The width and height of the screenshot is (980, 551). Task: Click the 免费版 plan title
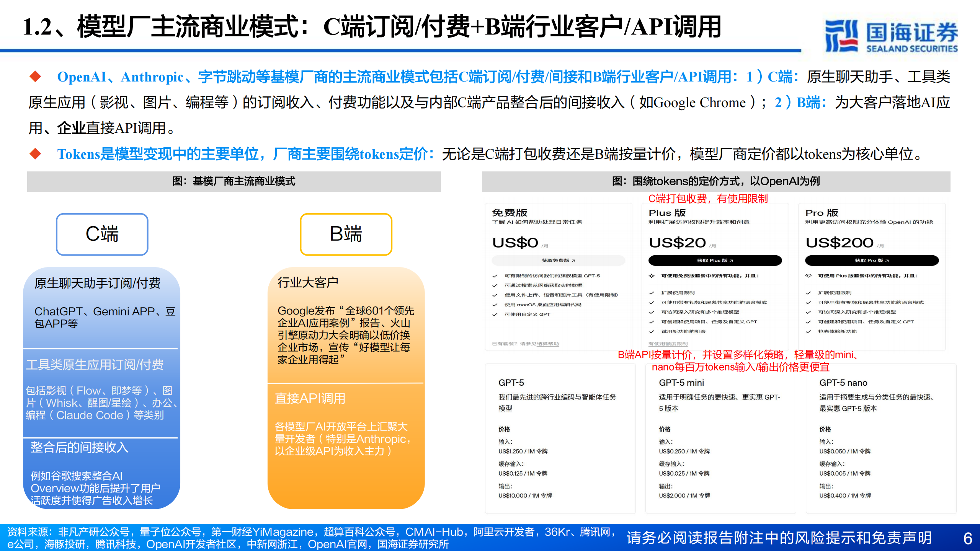pos(510,213)
